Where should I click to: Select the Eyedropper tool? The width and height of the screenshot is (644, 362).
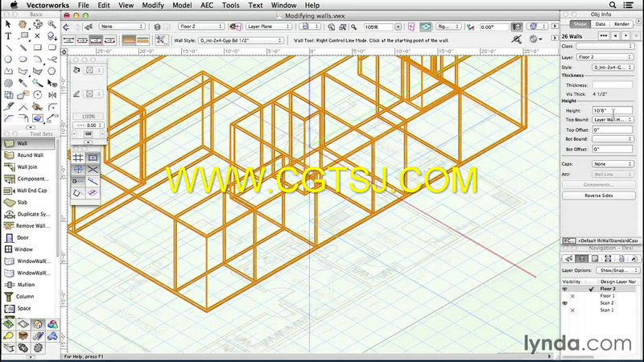click(23, 84)
